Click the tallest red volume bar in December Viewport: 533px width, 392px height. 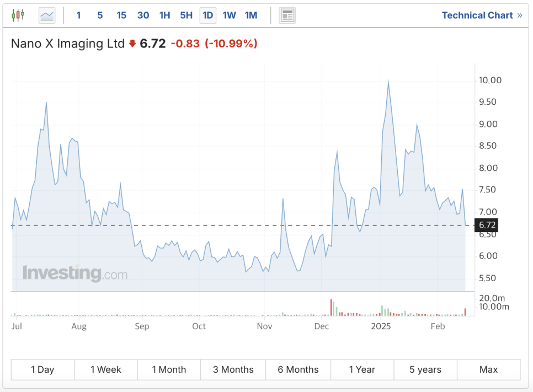[x=331, y=308]
